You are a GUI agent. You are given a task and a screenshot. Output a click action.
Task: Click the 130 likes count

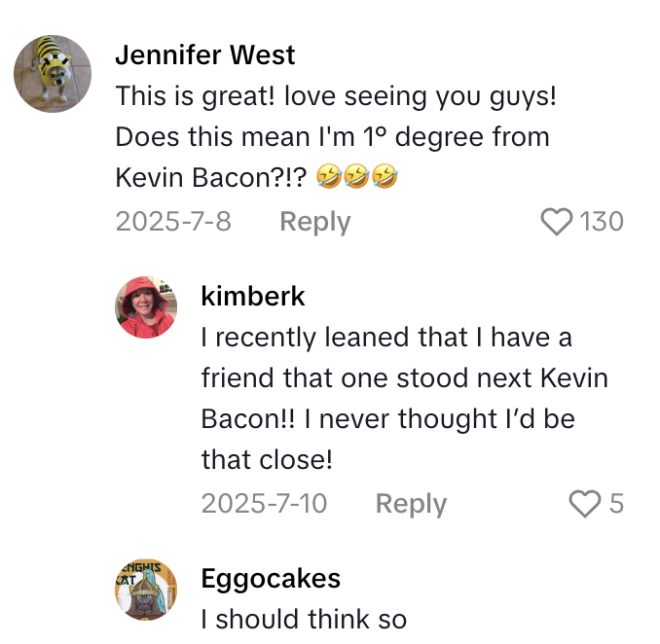[602, 222]
